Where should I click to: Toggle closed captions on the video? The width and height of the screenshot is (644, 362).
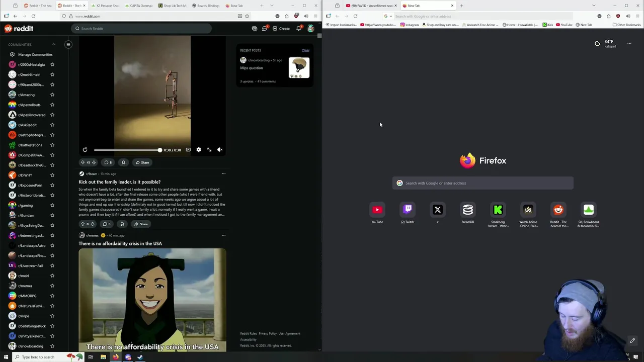pos(188,150)
